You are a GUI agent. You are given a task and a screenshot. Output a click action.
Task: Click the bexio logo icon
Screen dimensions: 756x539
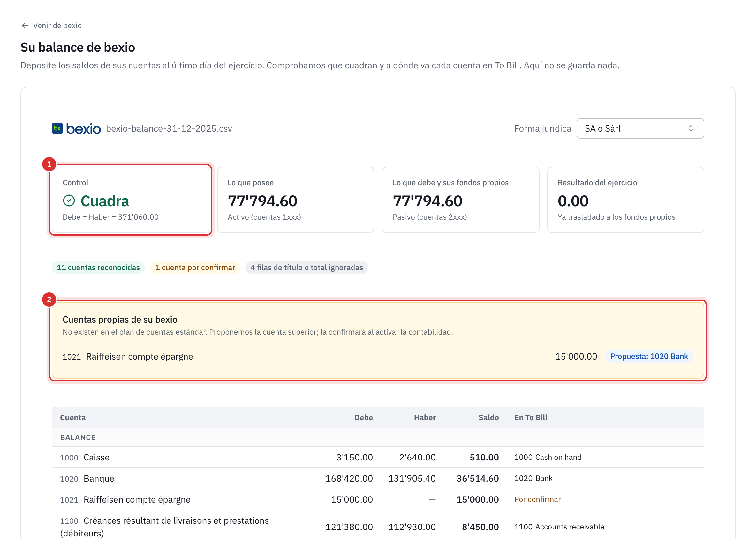tap(57, 128)
